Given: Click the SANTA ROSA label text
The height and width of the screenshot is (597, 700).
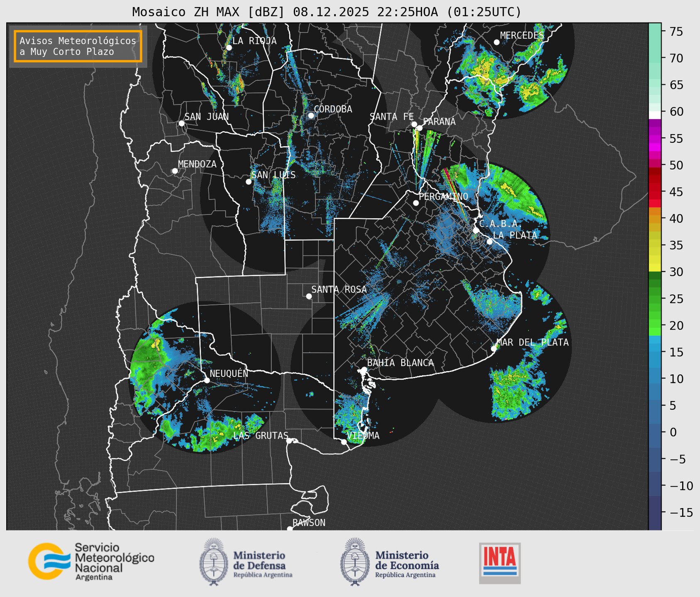Looking at the screenshot, I should coord(339,289).
